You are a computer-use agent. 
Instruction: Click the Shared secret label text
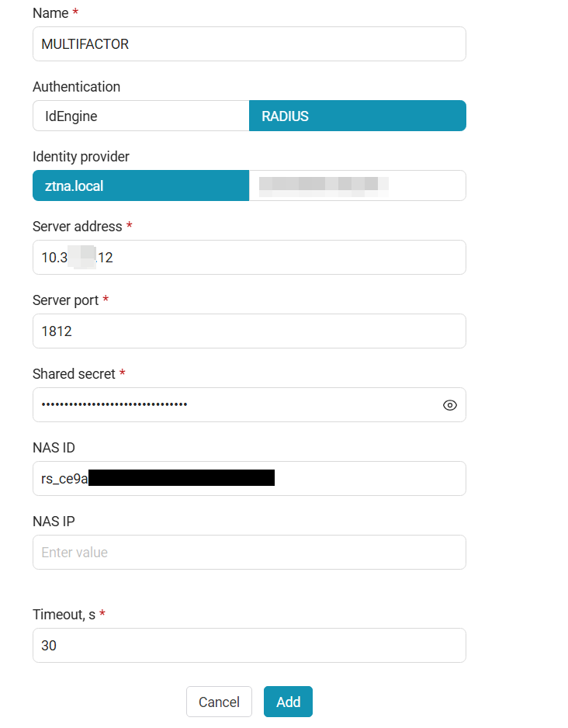coord(74,374)
